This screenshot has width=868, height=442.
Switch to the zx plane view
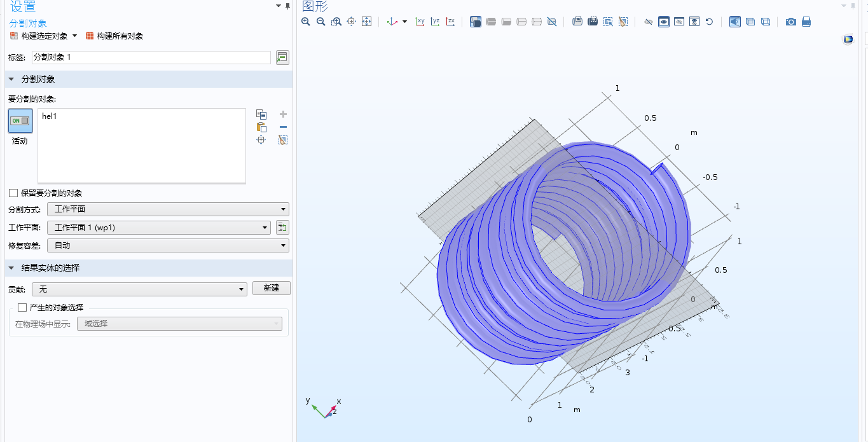[450, 22]
